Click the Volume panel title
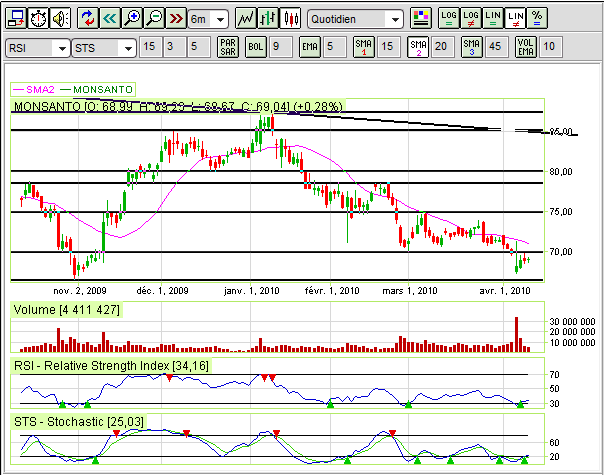Image resolution: width=604 pixels, height=475 pixels. pos(67,310)
